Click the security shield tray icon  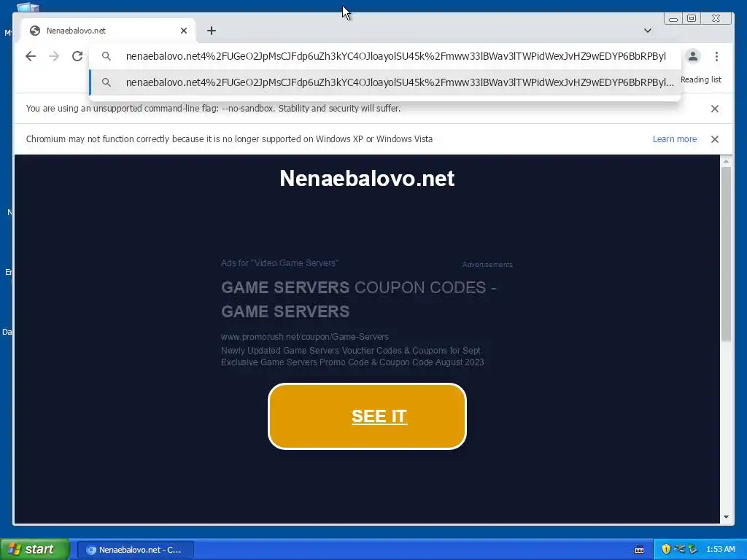point(666,550)
